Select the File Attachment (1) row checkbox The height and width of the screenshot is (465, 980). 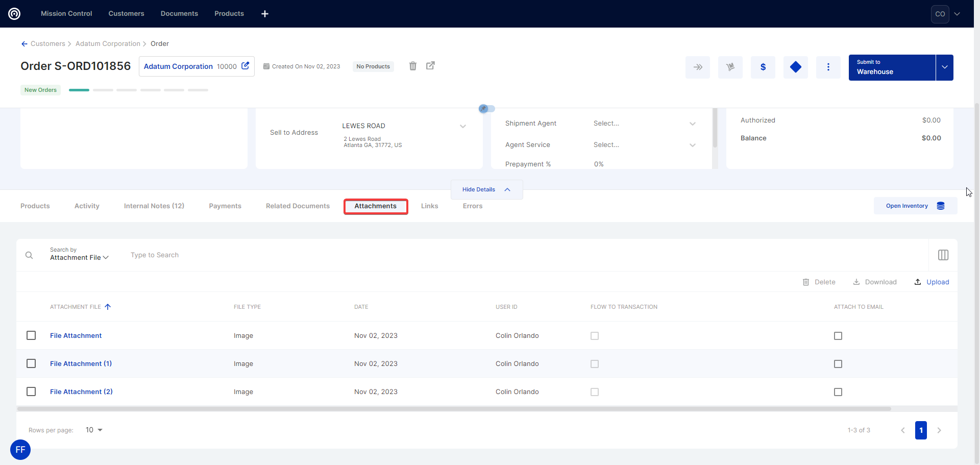coord(31,363)
